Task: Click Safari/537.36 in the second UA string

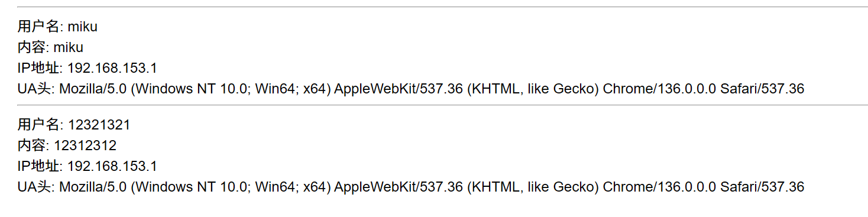Action: [x=762, y=187]
